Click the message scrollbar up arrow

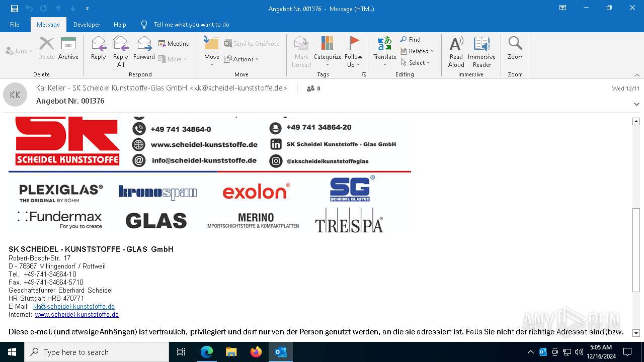click(636, 121)
